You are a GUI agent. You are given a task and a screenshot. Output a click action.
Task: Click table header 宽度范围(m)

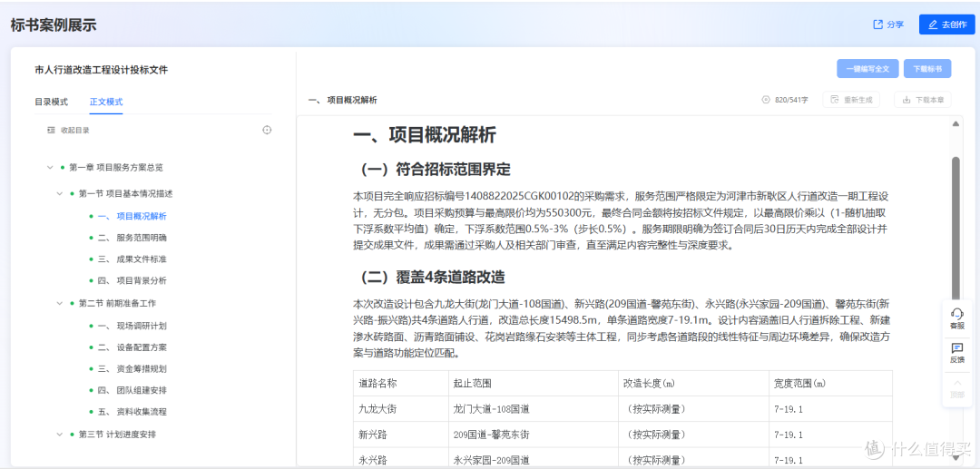click(x=799, y=383)
